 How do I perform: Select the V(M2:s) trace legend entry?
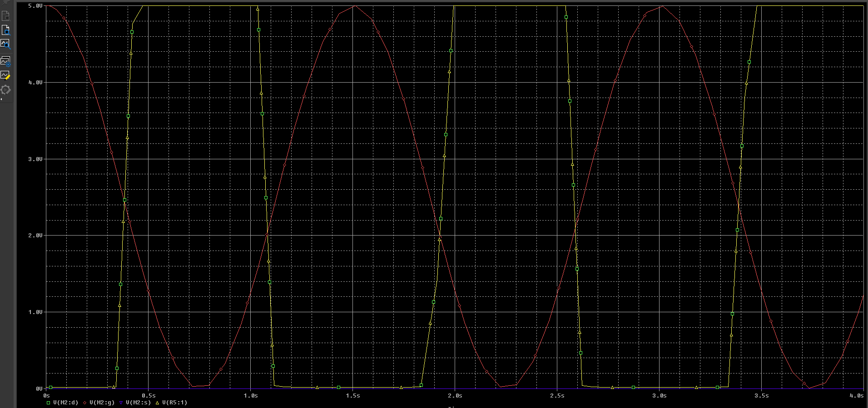tap(135, 403)
